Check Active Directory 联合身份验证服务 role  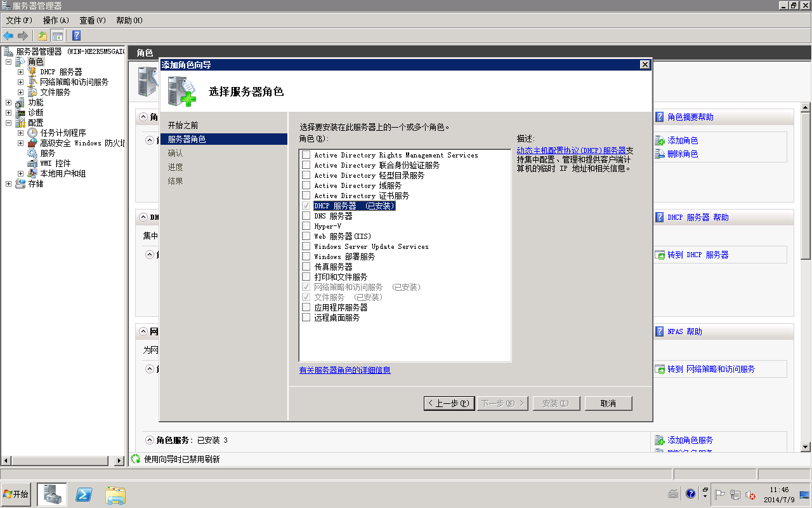pyautogui.click(x=306, y=165)
